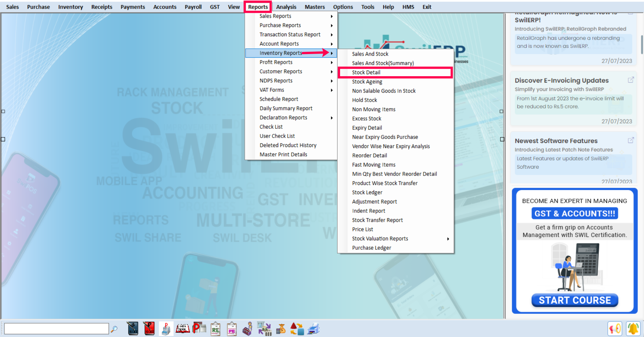Expand Account Reports submenu arrow
Viewport: 644px width, 337px height.
[332, 44]
